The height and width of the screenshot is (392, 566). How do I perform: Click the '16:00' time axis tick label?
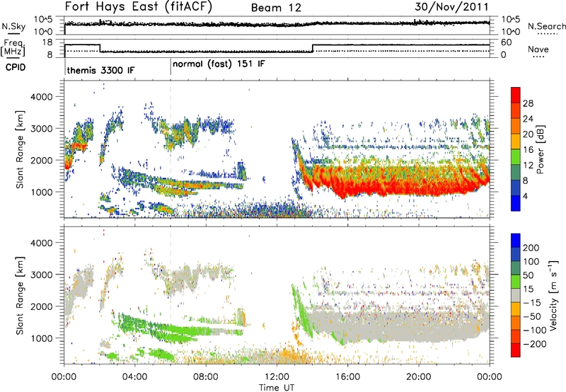pyautogui.click(x=347, y=377)
